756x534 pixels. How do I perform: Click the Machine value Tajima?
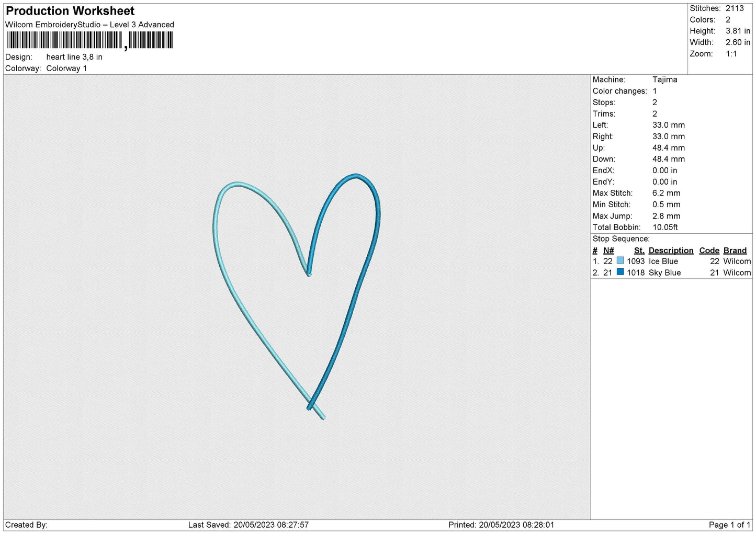[665, 79]
